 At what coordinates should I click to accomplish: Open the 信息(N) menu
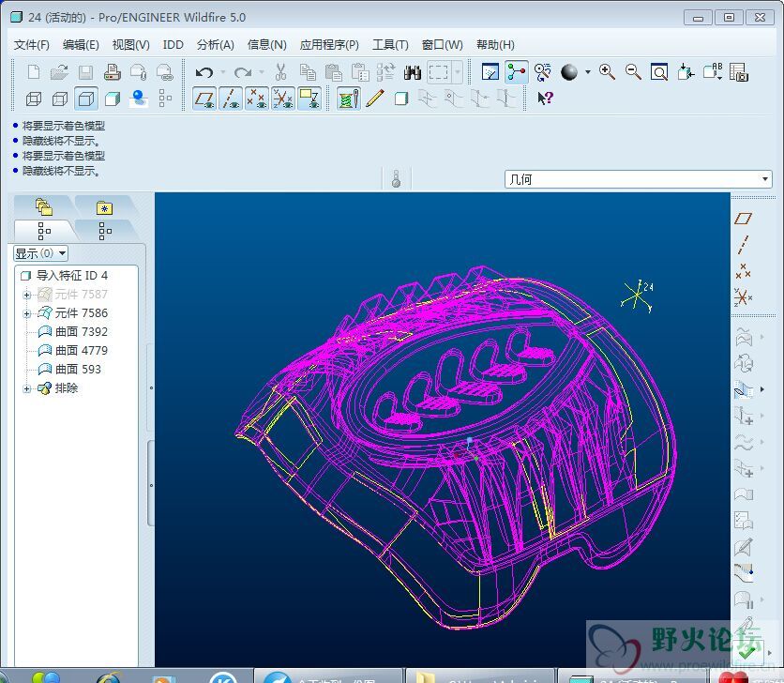tap(266, 45)
